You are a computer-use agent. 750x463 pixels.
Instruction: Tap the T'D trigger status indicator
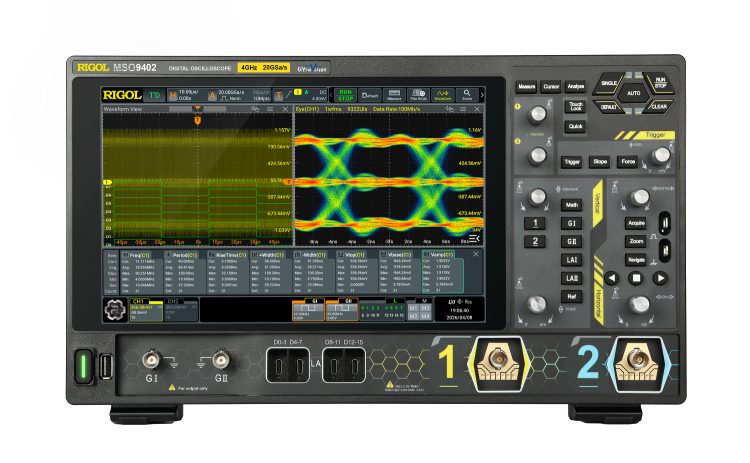[x=154, y=95]
